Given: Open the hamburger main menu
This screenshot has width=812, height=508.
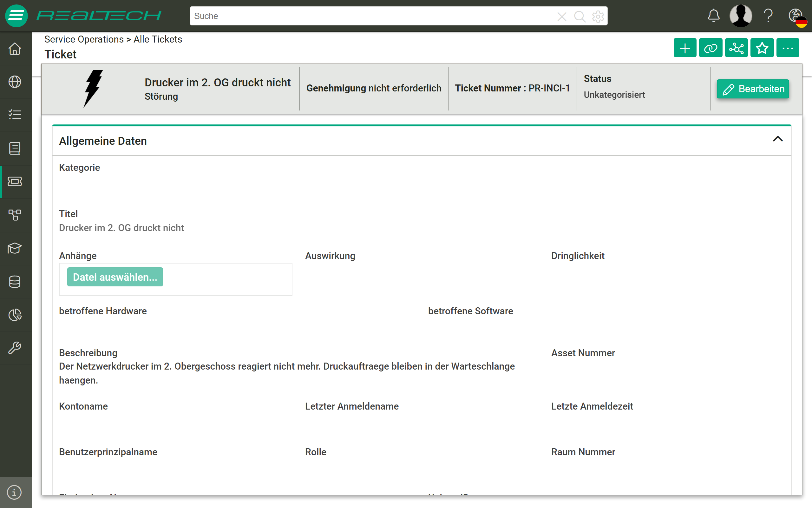Looking at the screenshot, I should pos(16,16).
